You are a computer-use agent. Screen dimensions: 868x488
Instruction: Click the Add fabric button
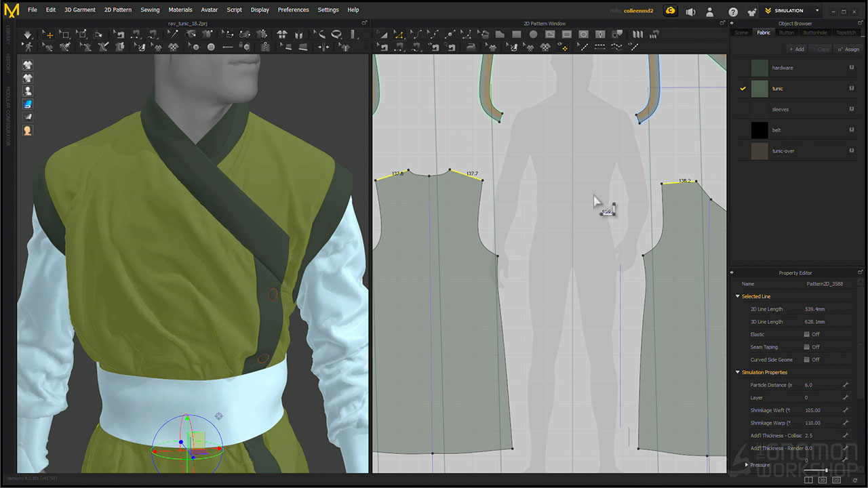[x=796, y=49]
